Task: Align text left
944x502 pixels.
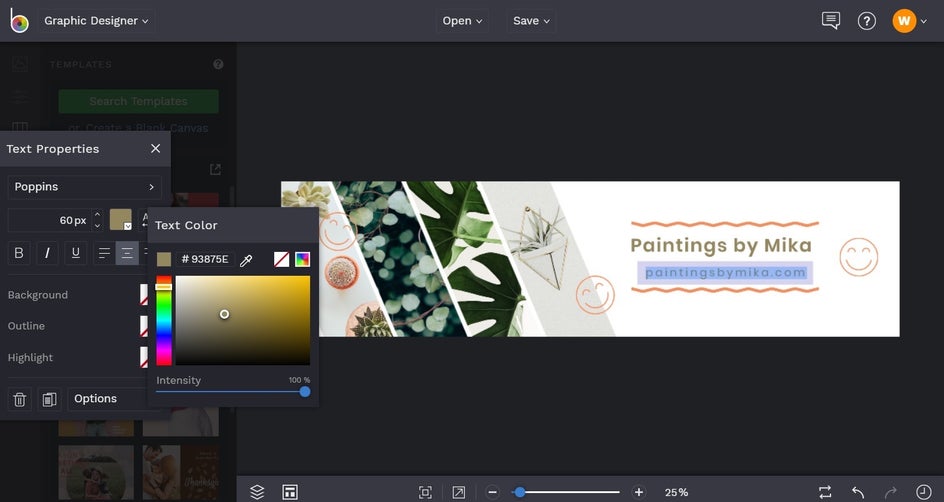Action: coord(104,253)
